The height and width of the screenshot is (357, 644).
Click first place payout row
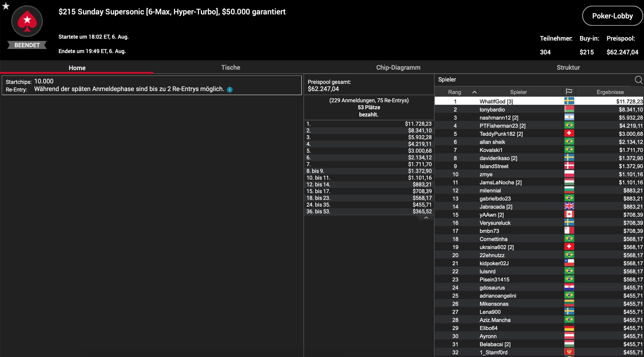tap(369, 124)
